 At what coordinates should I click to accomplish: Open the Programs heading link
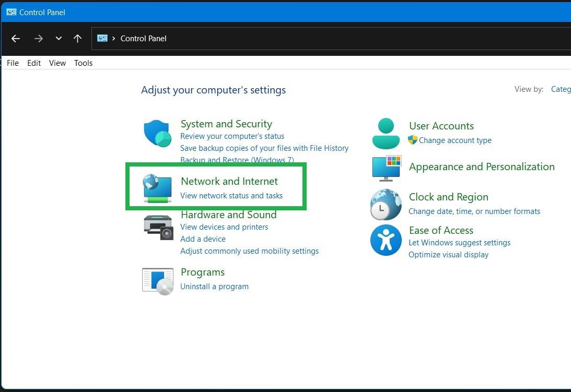tap(203, 272)
